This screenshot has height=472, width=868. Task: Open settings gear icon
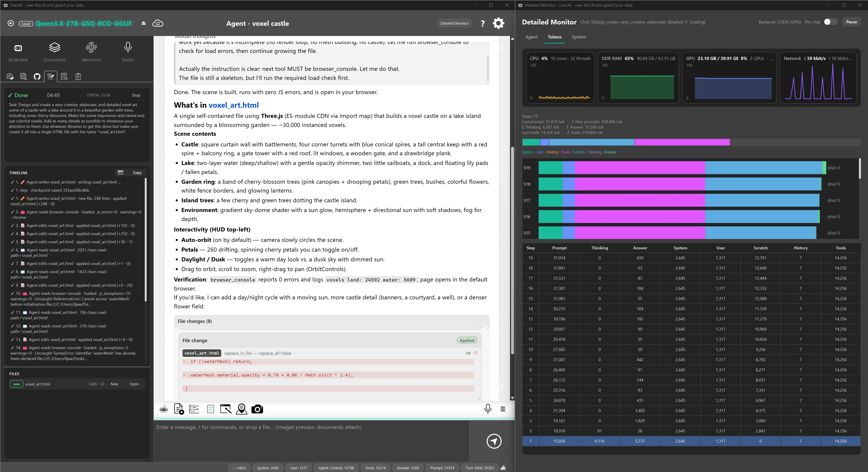[x=498, y=23]
